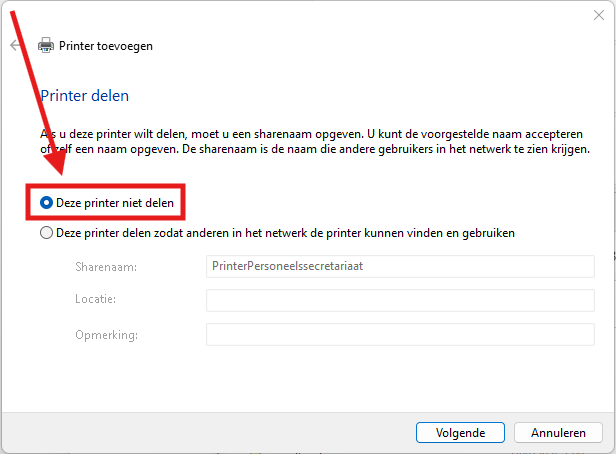Select the 'Deze printer niet delen' radio button
The image size is (616, 454).
click(46, 203)
